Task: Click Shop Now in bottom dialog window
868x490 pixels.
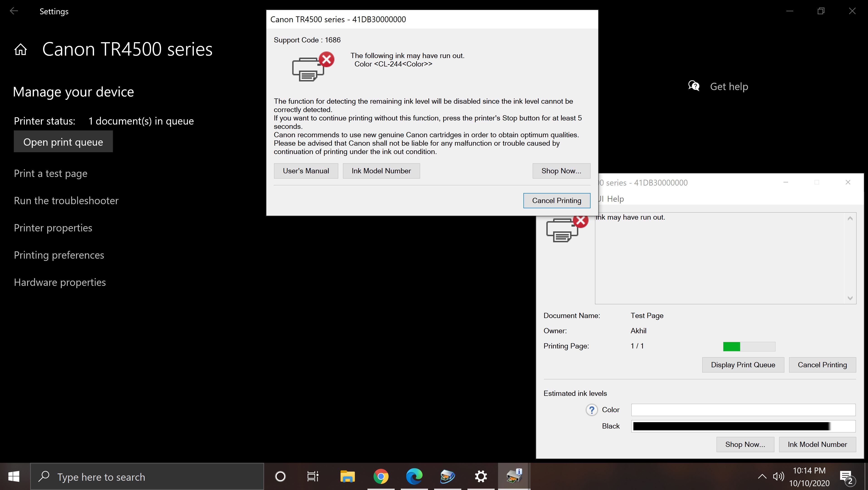Action: [745, 443]
